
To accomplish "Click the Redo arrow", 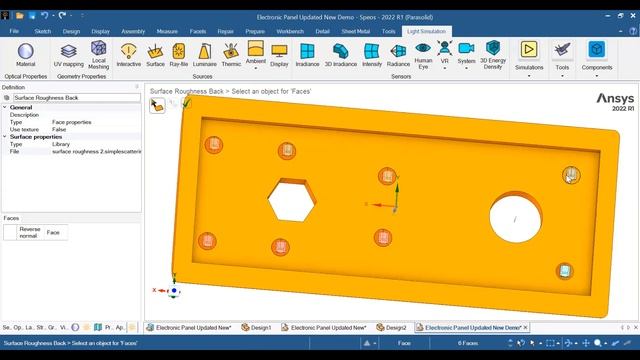I will click(x=62, y=16).
